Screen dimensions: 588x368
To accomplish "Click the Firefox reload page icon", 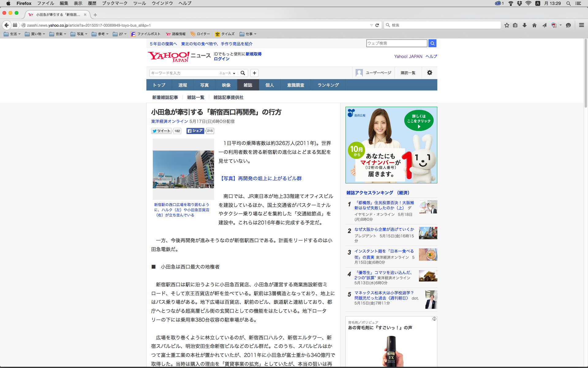I will click(x=377, y=25).
